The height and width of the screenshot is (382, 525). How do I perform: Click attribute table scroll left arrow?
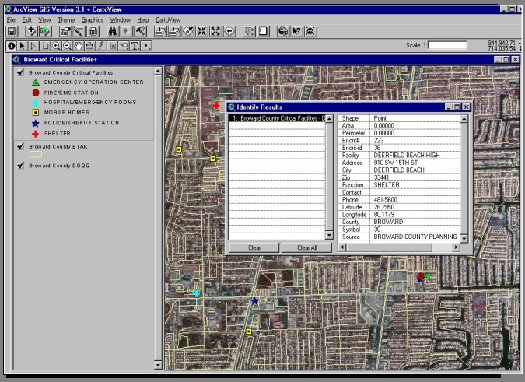342,247
